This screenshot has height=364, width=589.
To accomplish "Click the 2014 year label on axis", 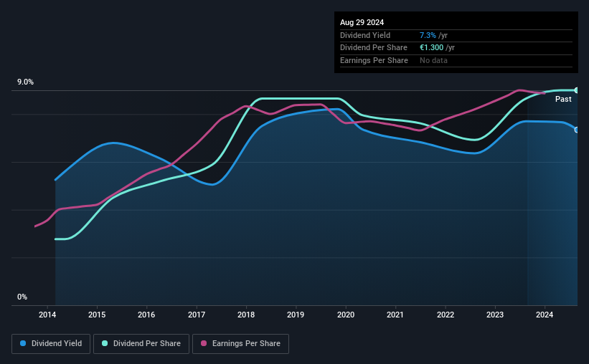I will [x=47, y=315].
